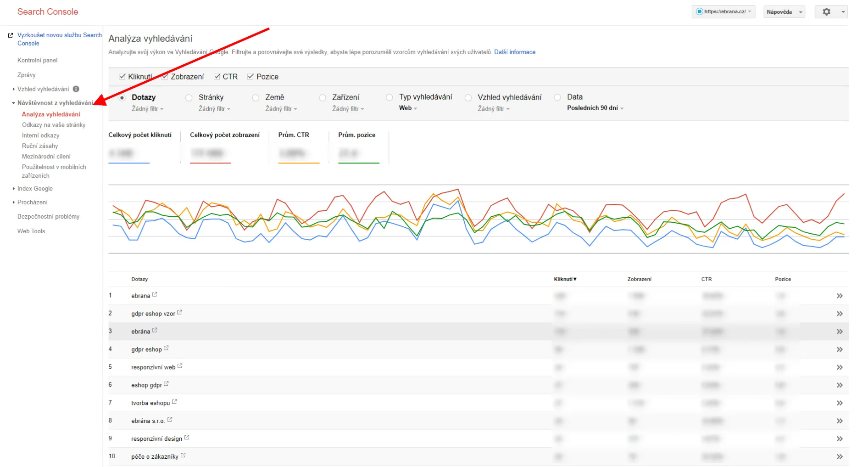Click external-link icon beside Vyzkoušet novou službu
868x467 pixels.
(11, 35)
